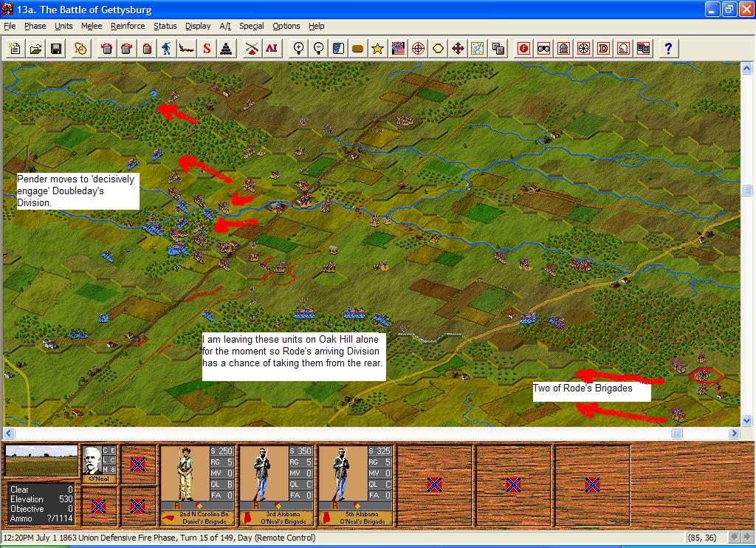Open the A/I menu
The width and height of the screenshot is (756, 548).
(x=225, y=26)
